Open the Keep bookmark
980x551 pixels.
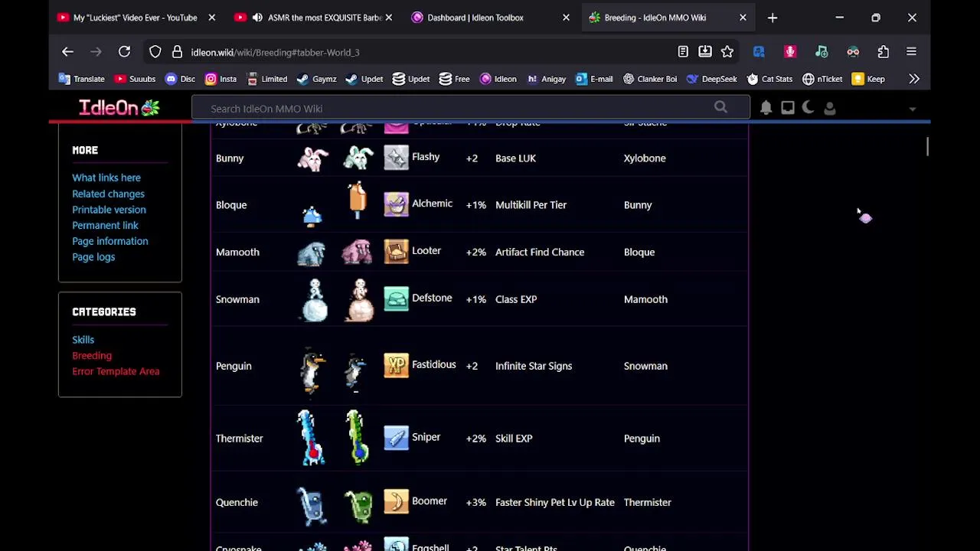(x=868, y=79)
